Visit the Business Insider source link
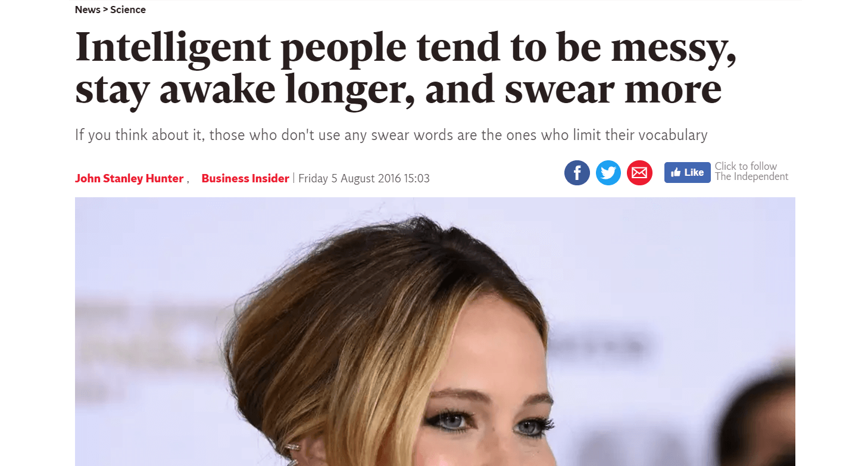Viewport: 868px width, 466px height. pyautogui.click(x=245, y=178)
